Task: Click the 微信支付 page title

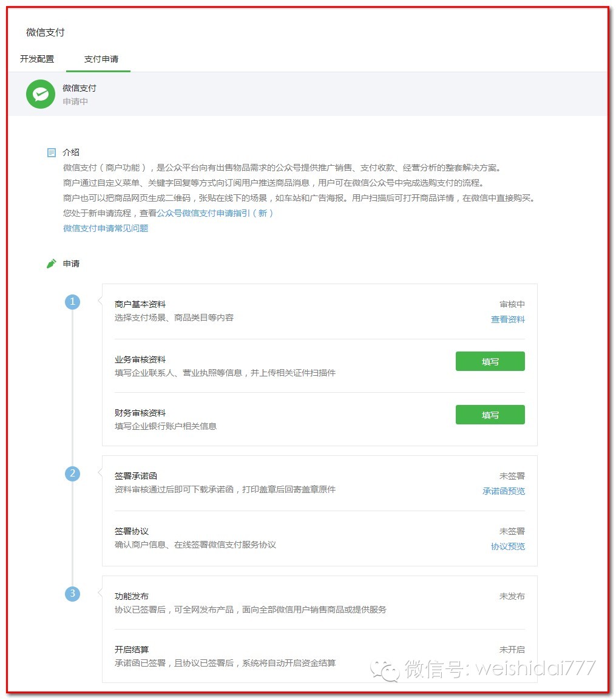Action: click(45, 32)
